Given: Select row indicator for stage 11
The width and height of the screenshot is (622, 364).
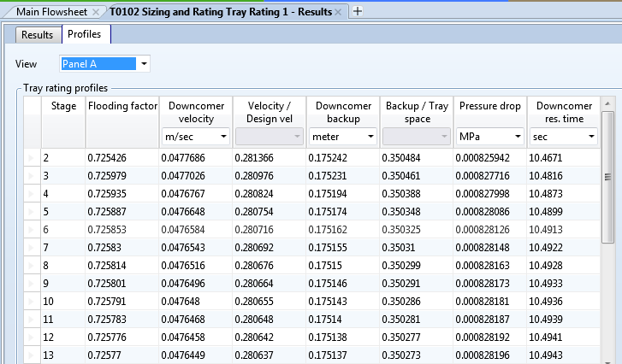Looking at the screenshot, I should pos(33,320).
